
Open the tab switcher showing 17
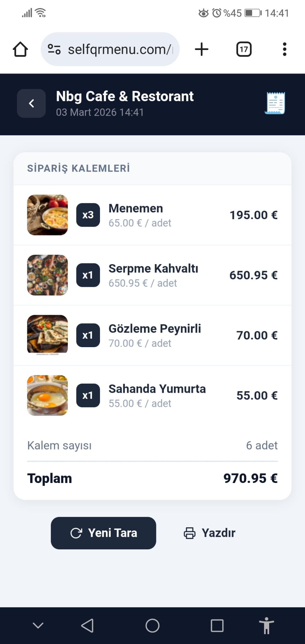coord(244,49)
